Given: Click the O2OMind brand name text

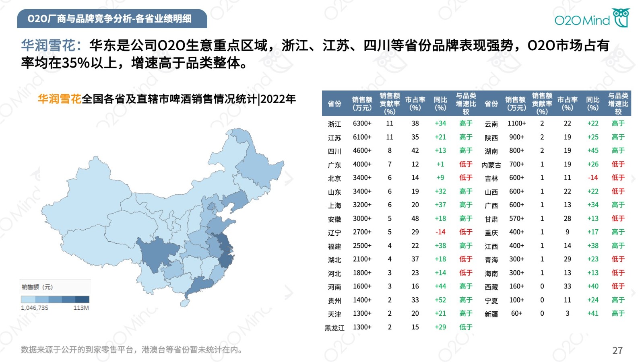Looking at the screenshot, I should [x=582, y=20].
